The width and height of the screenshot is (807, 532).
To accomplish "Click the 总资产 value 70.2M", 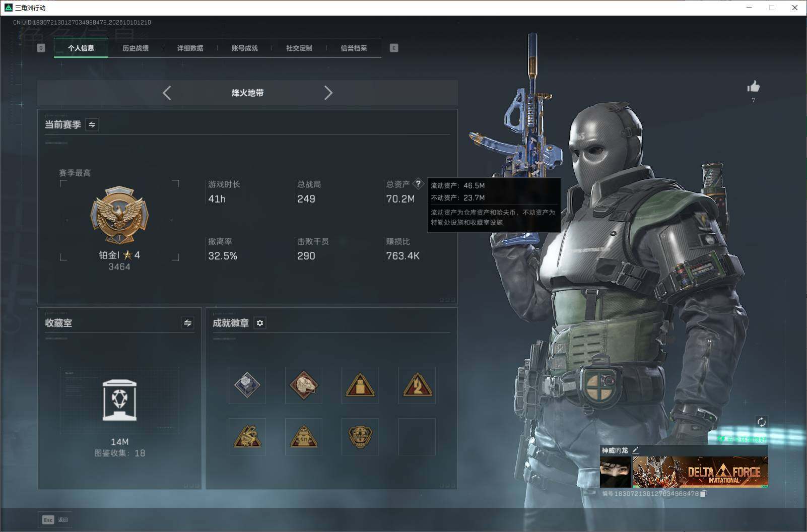I will (x=400, y=199).
